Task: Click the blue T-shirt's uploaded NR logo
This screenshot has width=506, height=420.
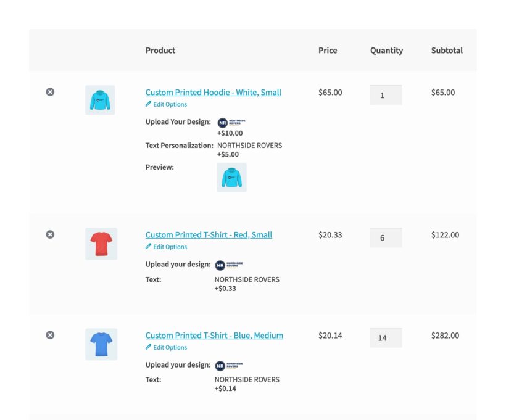Action: coord(229,366)
